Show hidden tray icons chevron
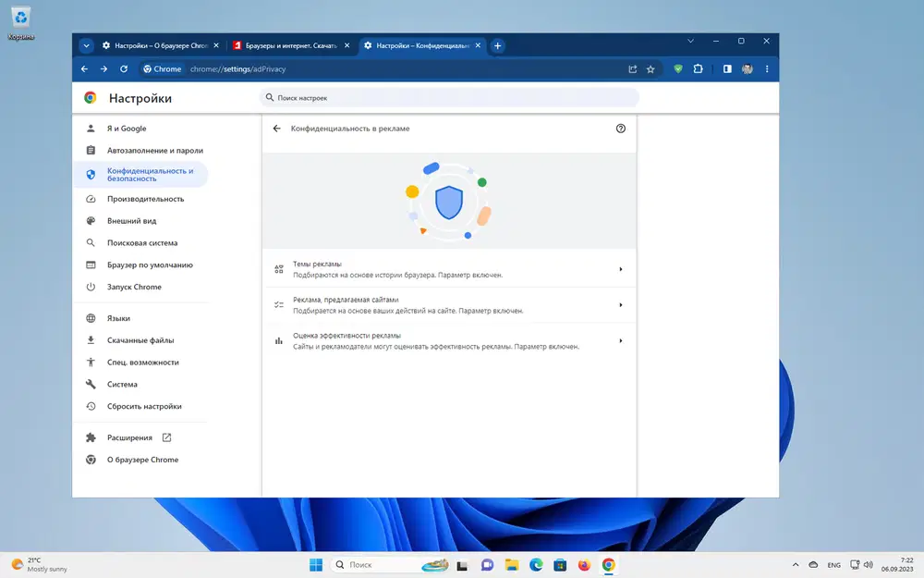 [796, 564]
